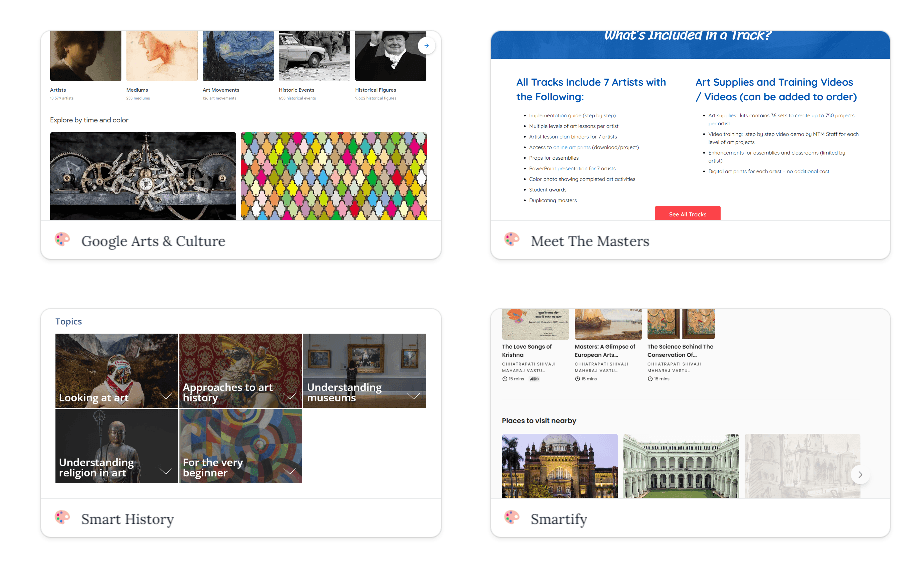Click the audio badge under The Love Songs of Krishna
Screen dimensions: 920x566
pyautogui.click(x=534, y=379)
